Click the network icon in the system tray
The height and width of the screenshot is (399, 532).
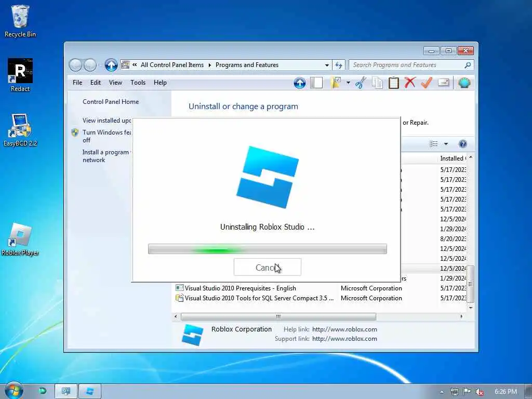pos(455,392)
